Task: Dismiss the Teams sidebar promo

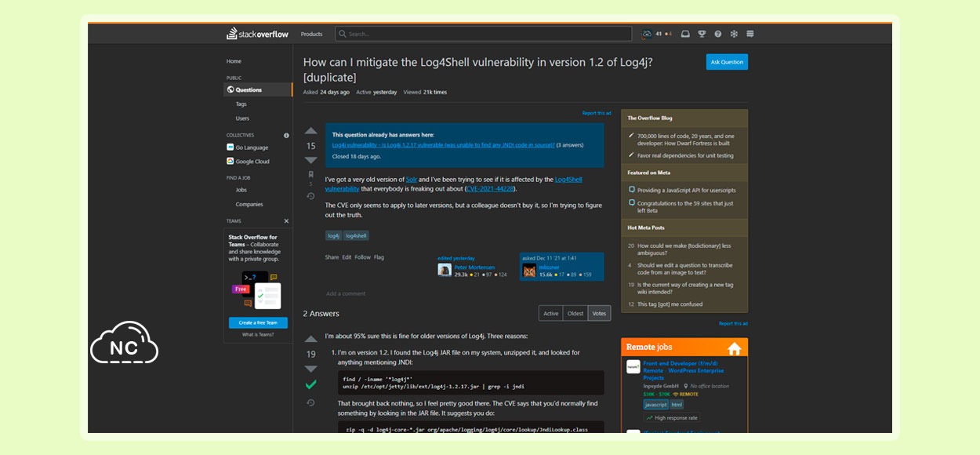Action: click(286, 221)
